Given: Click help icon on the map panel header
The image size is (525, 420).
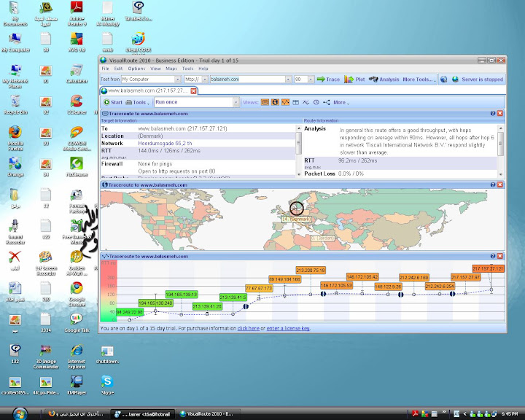Looking at the screenshot, I should (494, 185).
